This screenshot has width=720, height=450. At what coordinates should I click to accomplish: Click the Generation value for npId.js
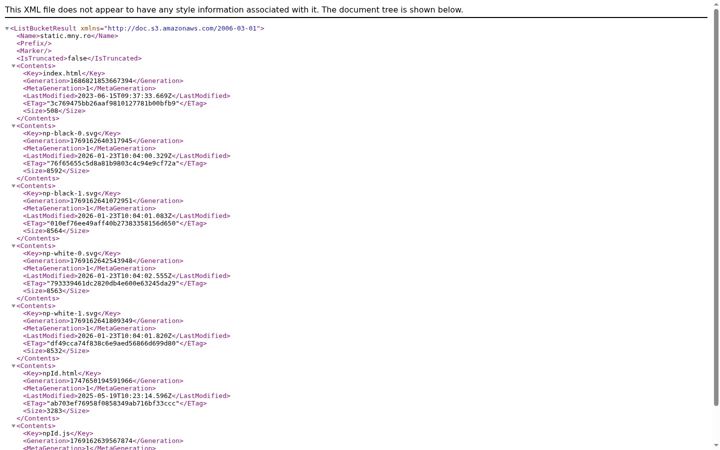101,441
